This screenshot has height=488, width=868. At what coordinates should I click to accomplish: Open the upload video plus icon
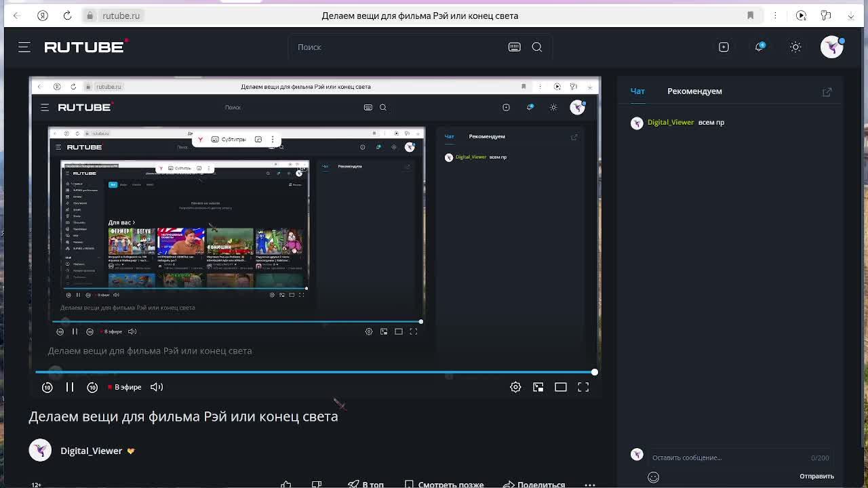(724, 47)
